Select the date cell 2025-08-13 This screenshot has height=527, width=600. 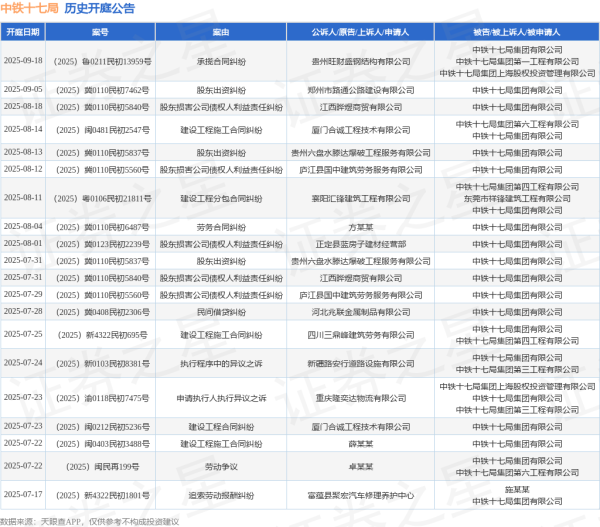pyautogui.click(x=23, y=152)
